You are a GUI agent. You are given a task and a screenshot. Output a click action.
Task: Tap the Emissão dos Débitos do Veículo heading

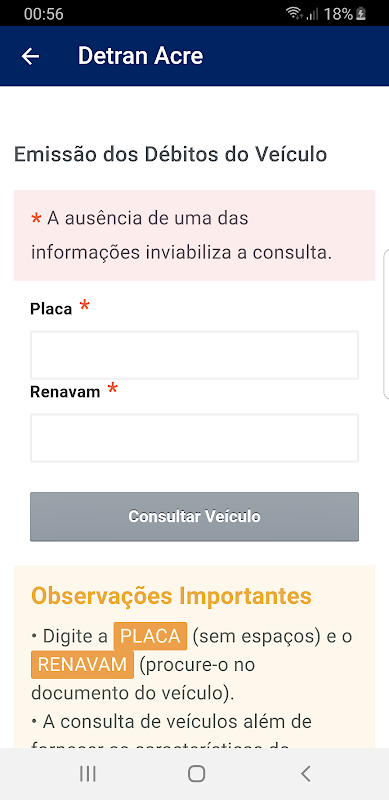[171, 154]
